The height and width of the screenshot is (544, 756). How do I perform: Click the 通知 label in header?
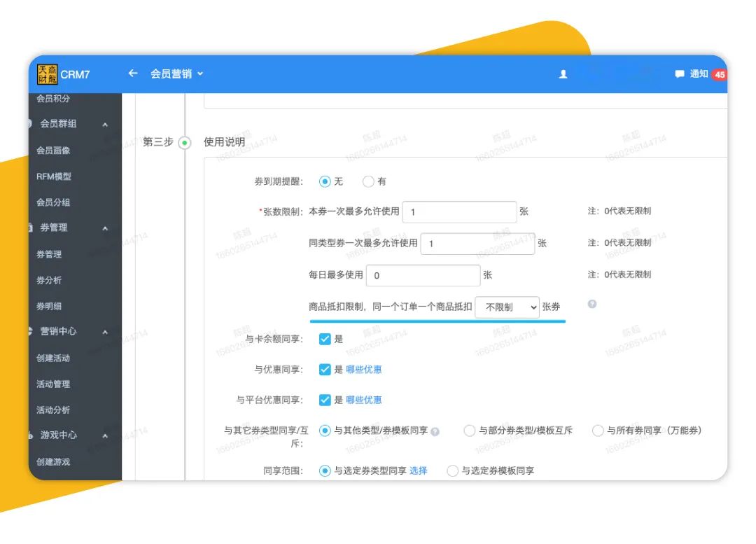click(699, 74)
